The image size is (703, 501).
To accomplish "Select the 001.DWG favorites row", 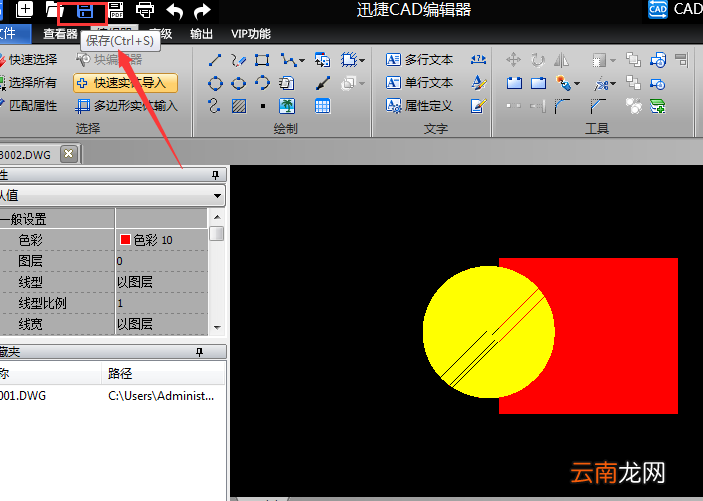I will (x=112, y=396).
